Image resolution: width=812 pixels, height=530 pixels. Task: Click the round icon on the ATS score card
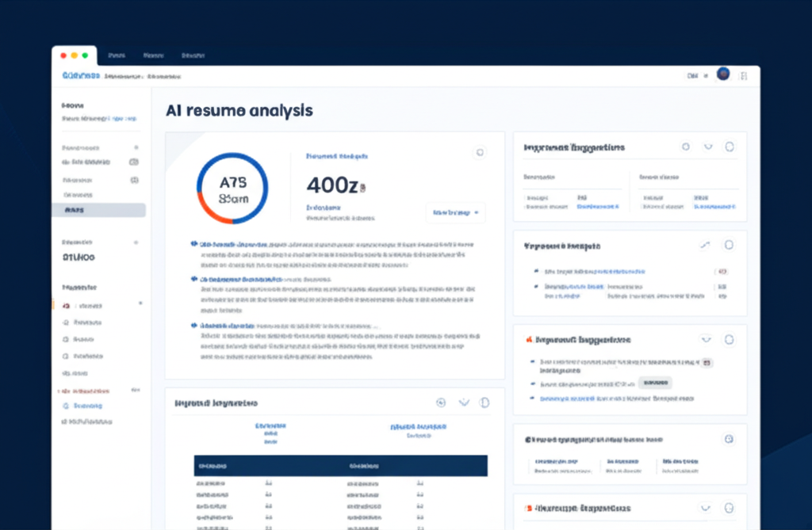(x=478, y=152)
